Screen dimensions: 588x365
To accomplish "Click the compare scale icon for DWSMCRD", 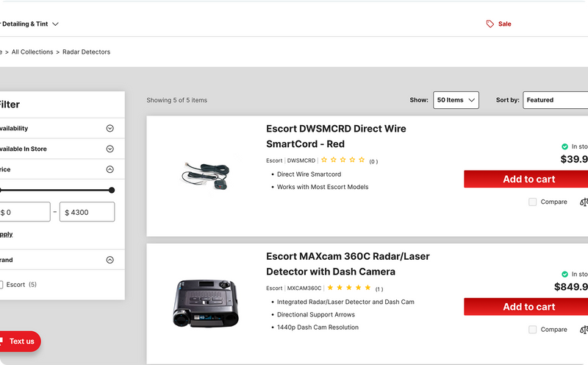I will [584, 202].
